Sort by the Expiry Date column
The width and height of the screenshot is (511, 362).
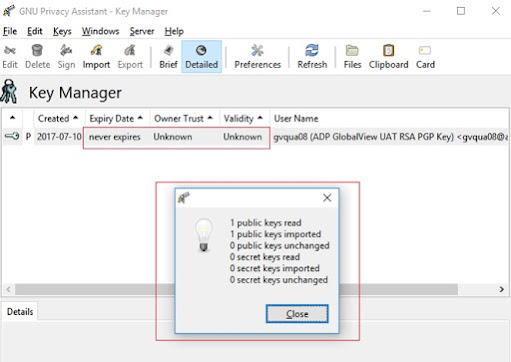coord(117,118)
